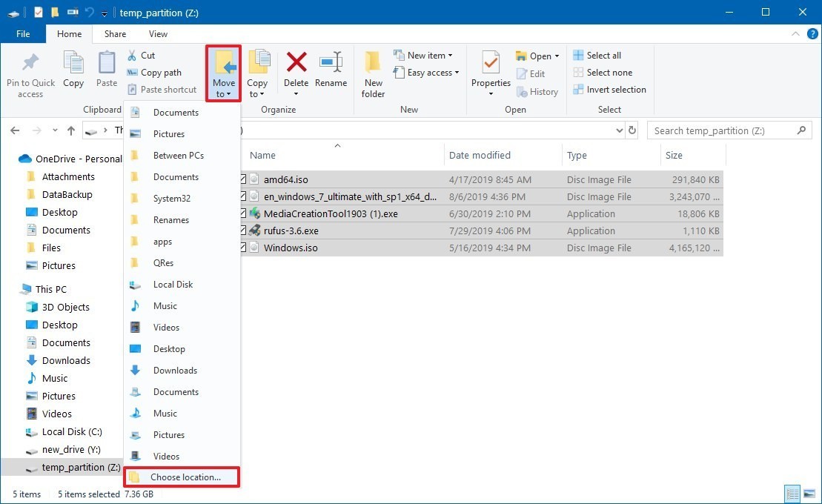Click the refresh button beside address bar
Image resolution: width=822 pixels, height=504 pixels.
pos(632,130)
